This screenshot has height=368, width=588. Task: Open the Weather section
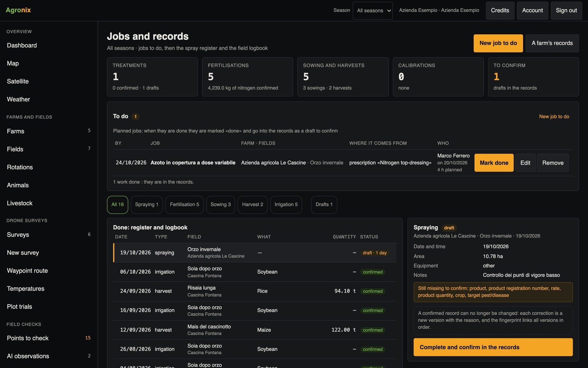[x=49, y=99]
